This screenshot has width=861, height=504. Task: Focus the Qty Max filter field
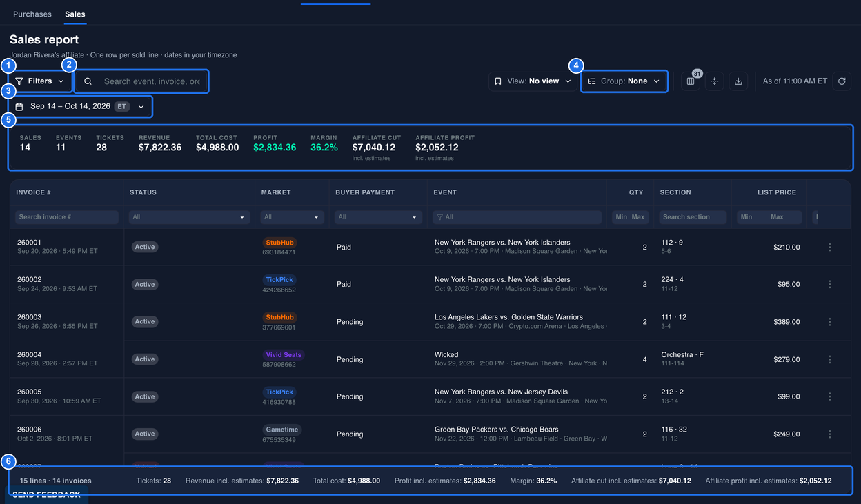click(639, 217)
